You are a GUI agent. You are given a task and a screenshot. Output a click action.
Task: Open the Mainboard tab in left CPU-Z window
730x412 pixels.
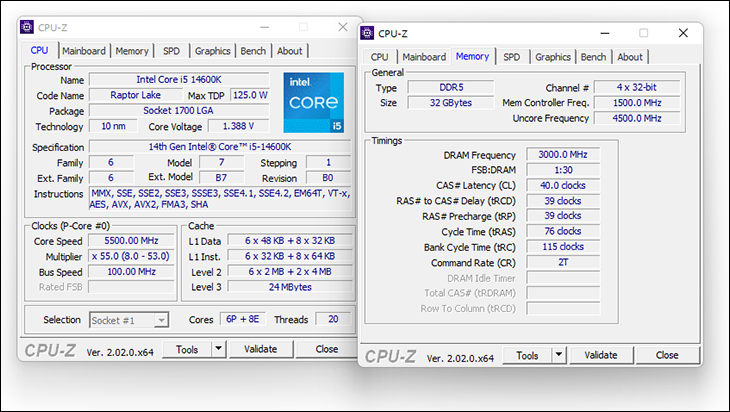point(84,51)
